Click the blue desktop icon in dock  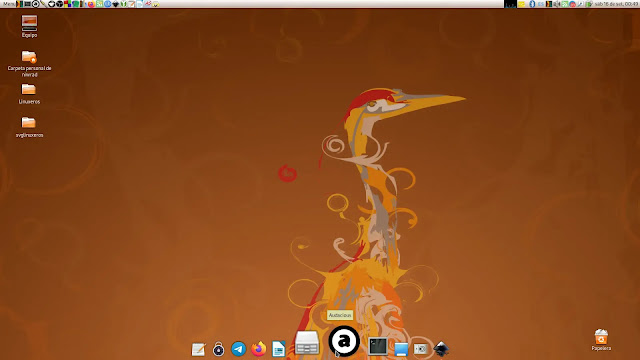click(x=401, y=349)
